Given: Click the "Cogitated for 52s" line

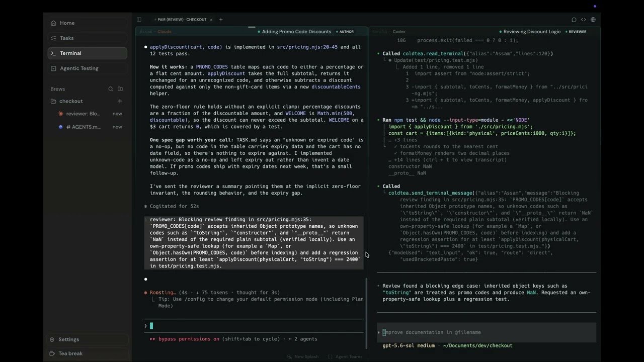Looking at the screenshot, I should point(171,206).
